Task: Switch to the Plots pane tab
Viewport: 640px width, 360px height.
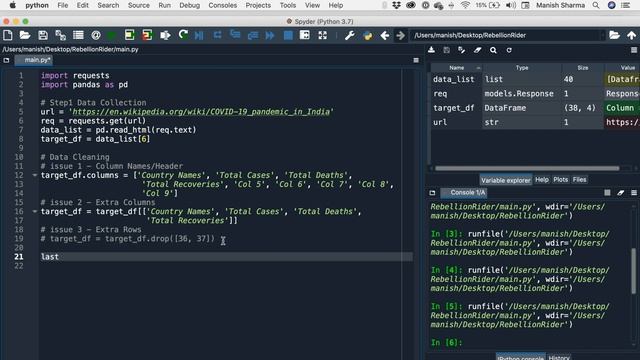Action: (x=560, y=180)
